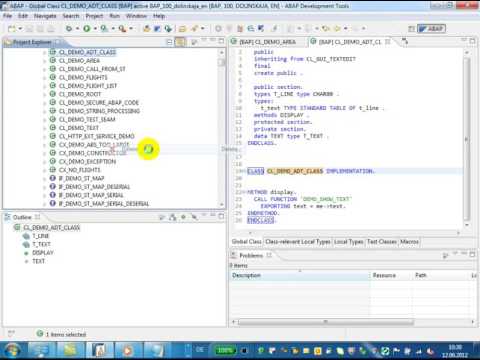
Task: Maximize the Project Explorer view
Action: (221, 41)
